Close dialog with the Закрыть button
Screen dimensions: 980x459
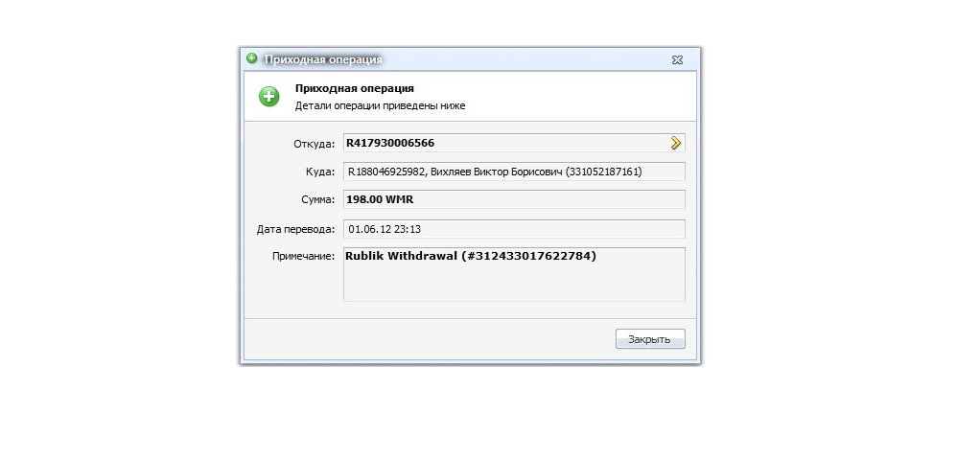click(x=650, y=339)
